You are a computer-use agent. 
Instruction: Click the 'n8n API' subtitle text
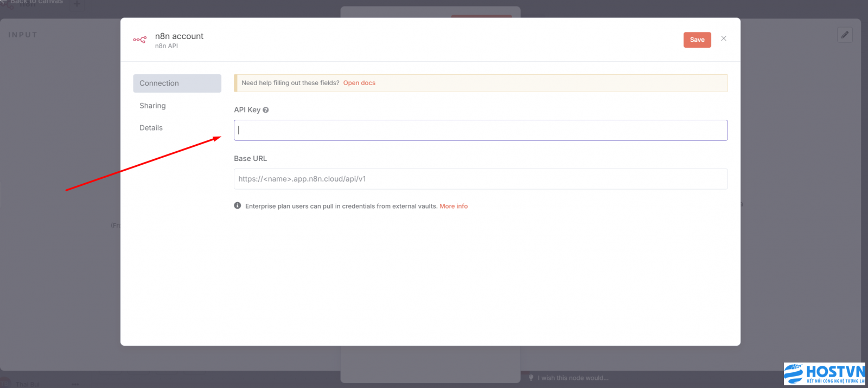[x=167, y=46]
